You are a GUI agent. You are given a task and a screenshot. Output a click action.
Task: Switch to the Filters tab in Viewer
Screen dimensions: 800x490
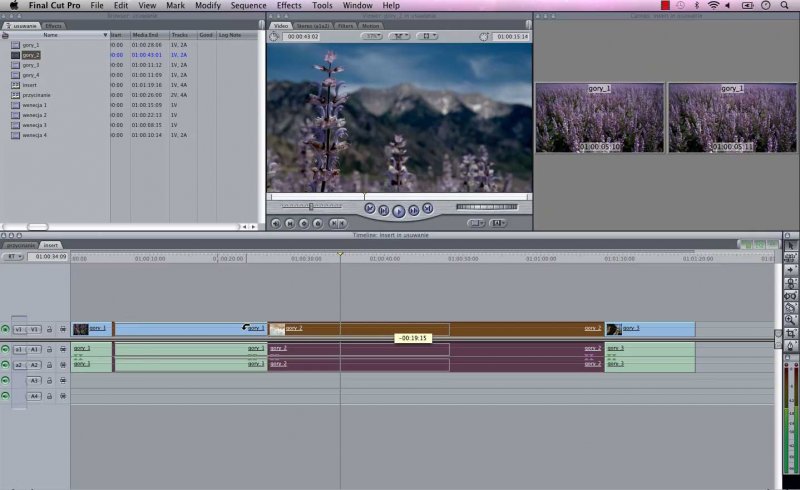(345, 26)
